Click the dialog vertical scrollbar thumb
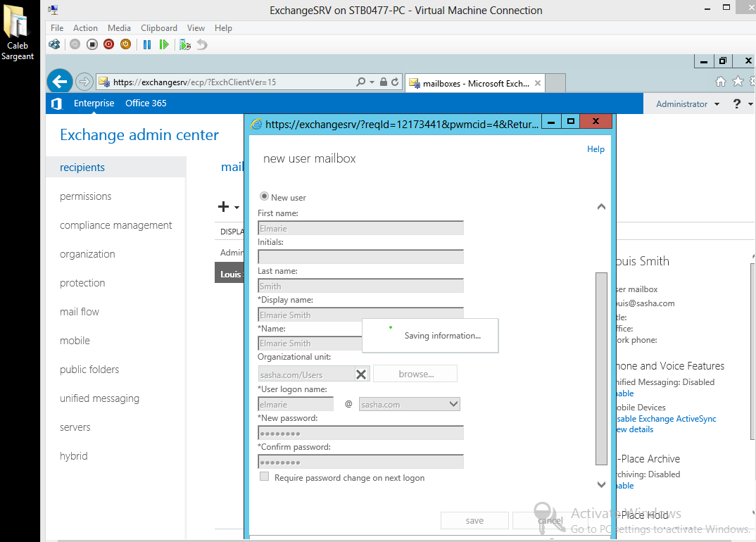 click(x=601, y=368)
